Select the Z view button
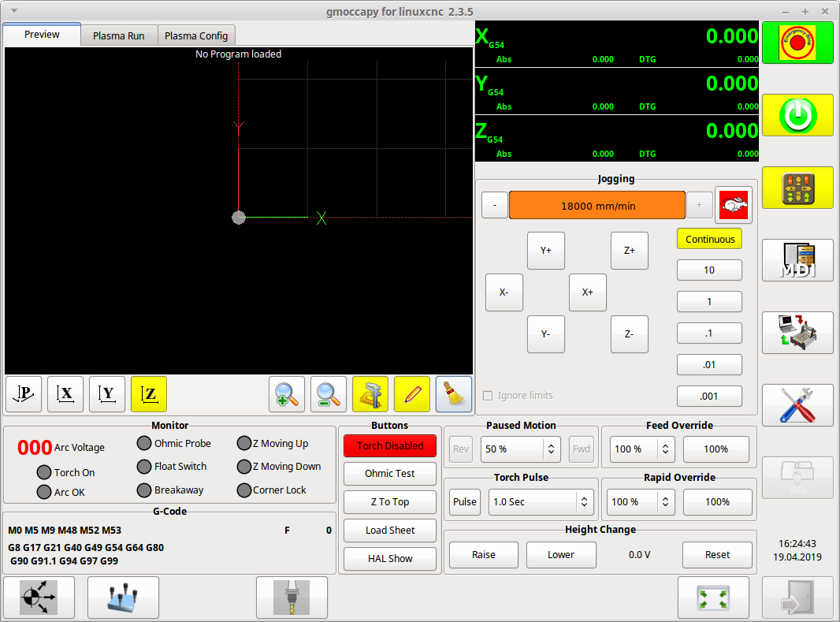 [x=149, y=394]
